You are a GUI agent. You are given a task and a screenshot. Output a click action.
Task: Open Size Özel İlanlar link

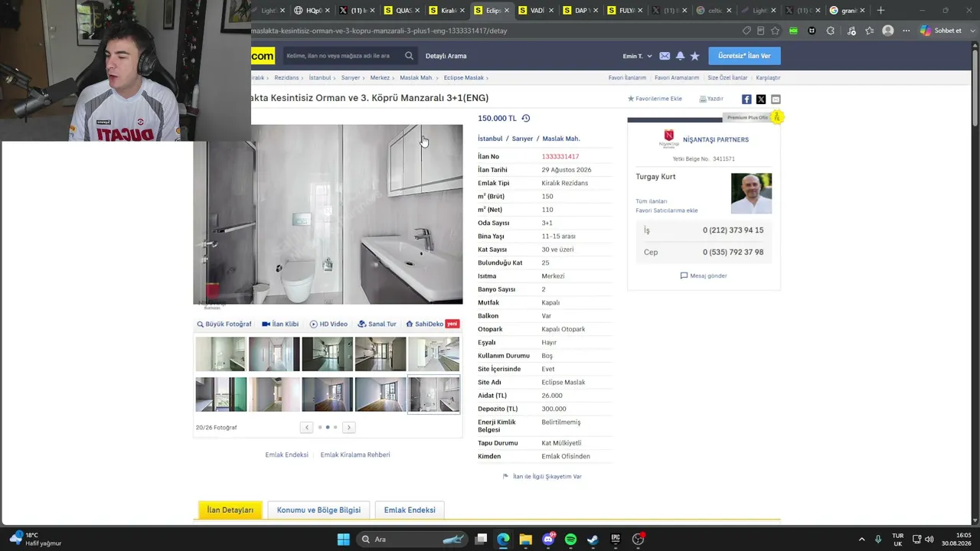[x=727, y=77]
